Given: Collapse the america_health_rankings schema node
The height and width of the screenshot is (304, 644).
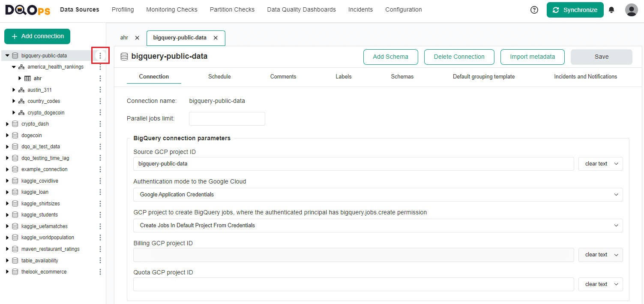Looking at the screenshot, I should pos(14,67).
